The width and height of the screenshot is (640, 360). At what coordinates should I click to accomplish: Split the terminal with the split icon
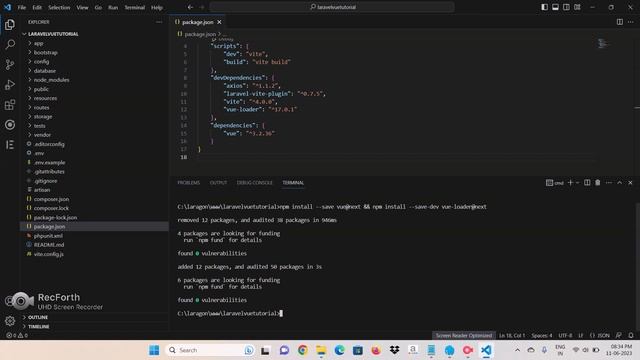(x=587, y=182)
